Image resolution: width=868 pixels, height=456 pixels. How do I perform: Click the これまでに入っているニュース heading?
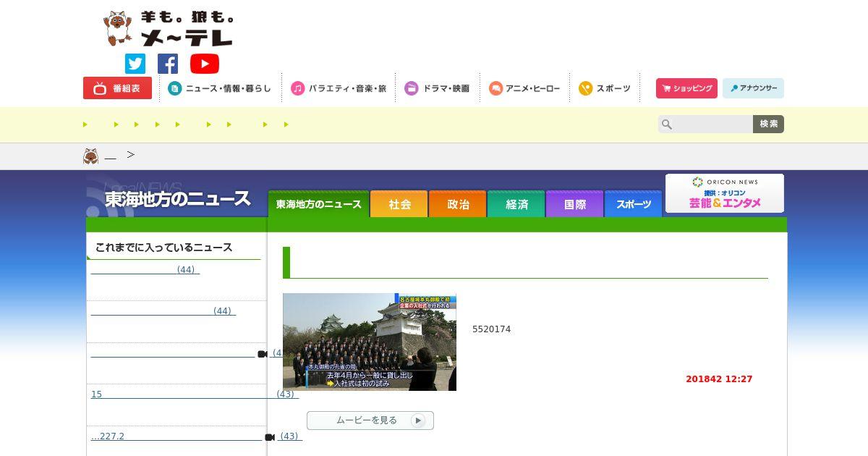point(163,247)
